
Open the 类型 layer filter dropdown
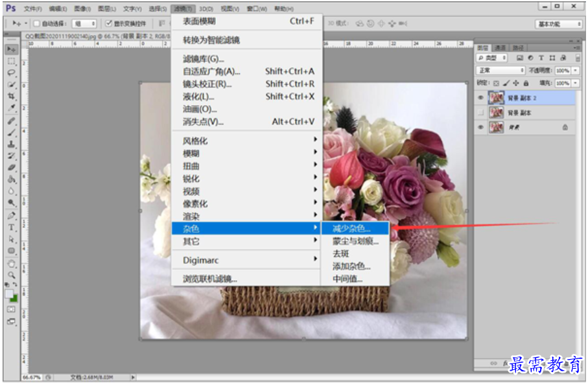point(491,58)
